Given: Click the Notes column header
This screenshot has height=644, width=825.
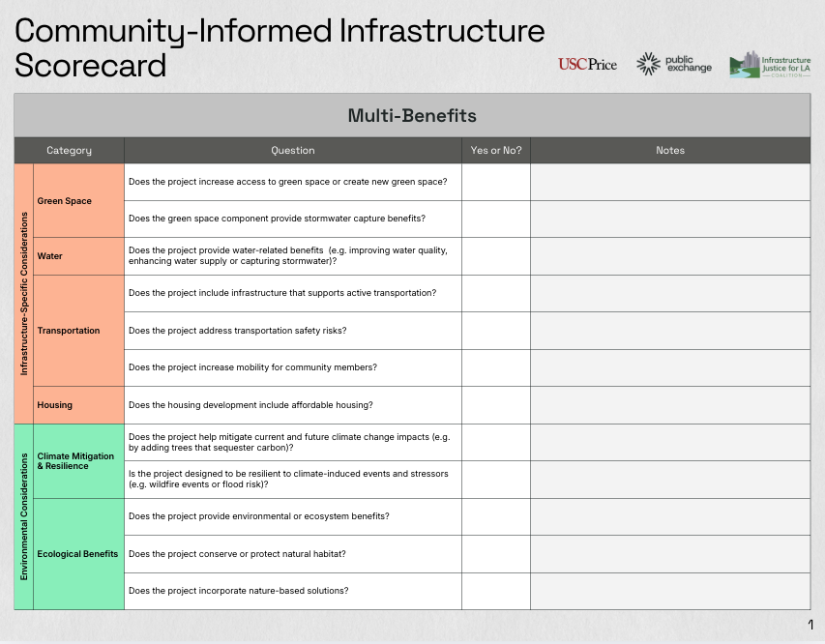Looking at the screenshot, I should [669, 151].
